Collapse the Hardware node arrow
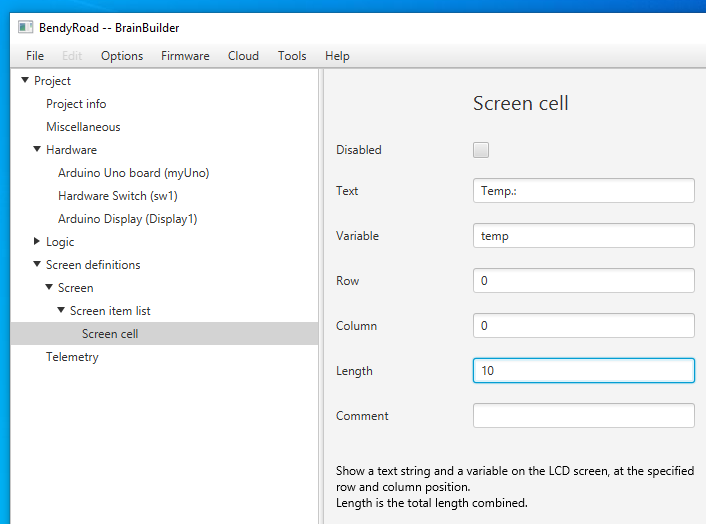706x524 pixels. point(37,149)
